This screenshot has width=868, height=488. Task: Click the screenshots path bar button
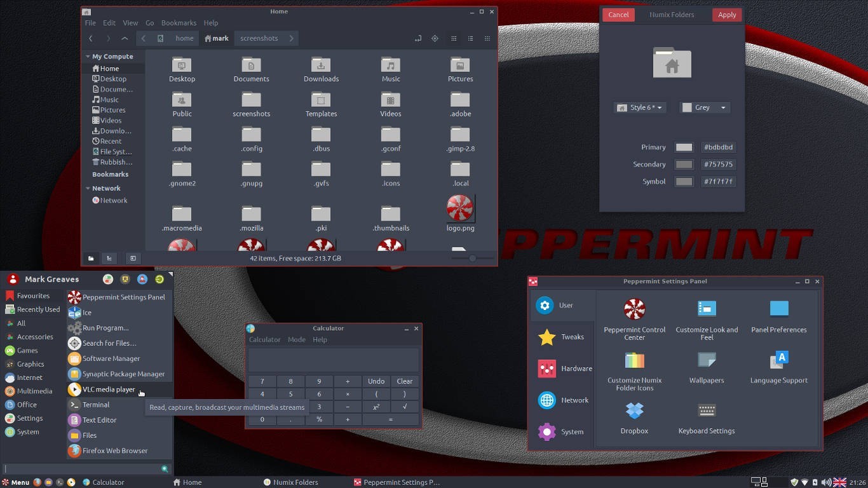259,38
